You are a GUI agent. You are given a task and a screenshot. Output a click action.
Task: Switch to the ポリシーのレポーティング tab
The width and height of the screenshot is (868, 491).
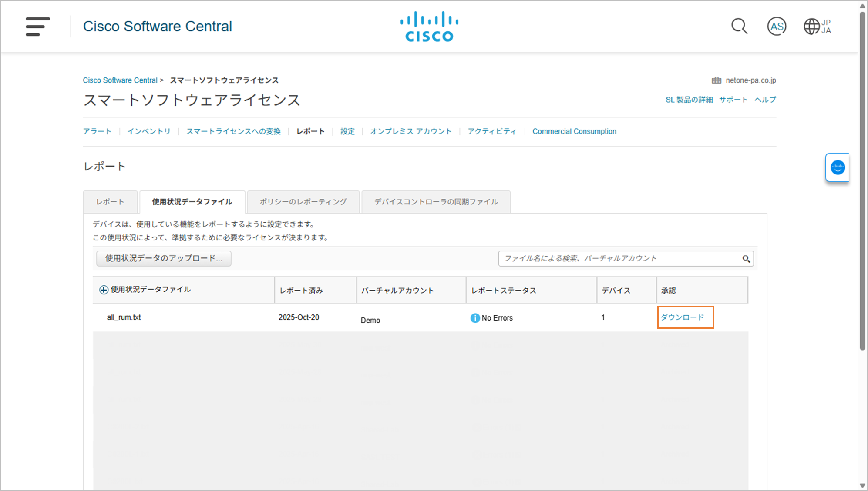pyautogui.click(x=303, y=202)
